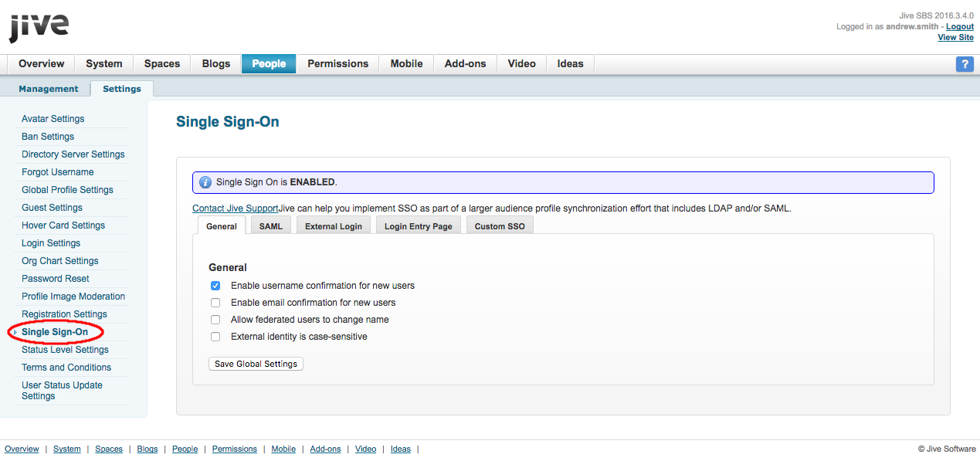980x461 pixels.
Task: Open Directory Server Settings
Action: coord(73,154)
